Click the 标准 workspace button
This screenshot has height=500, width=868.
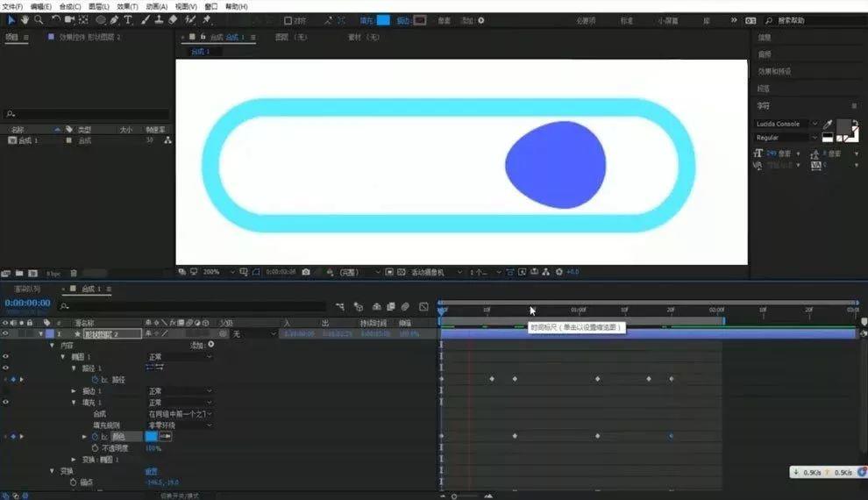(627, 20)
